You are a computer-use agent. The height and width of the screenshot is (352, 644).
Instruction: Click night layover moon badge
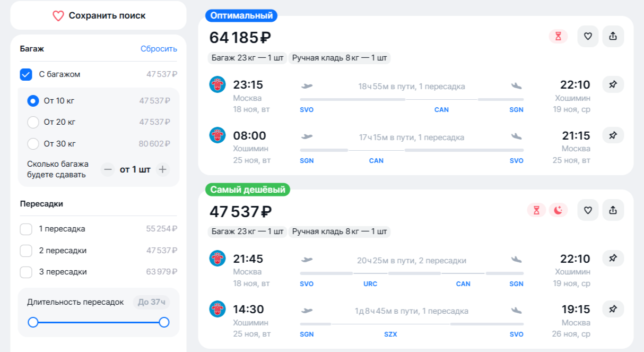558,210
